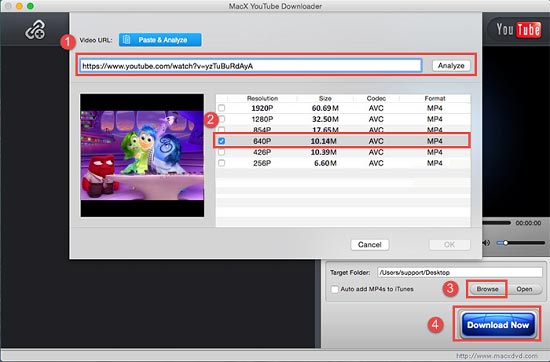Click the playback progress bar
550x362 pixels.
tap(497, 223)
